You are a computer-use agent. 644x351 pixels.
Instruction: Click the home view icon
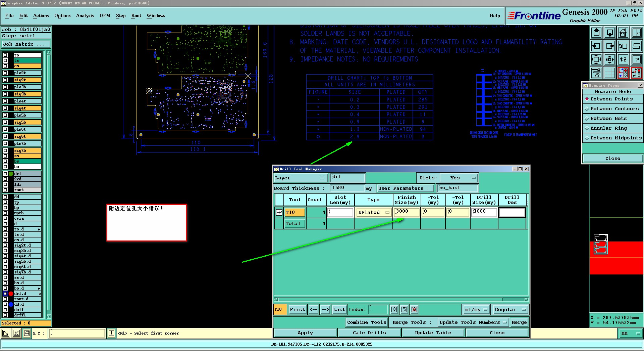coord(623,33)
